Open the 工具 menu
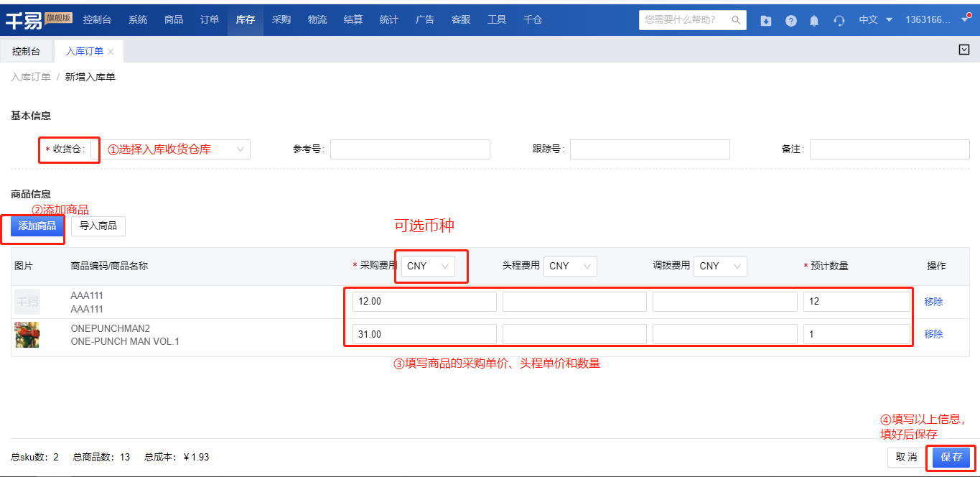The image size is (980, 477). [x=497, y=20]
